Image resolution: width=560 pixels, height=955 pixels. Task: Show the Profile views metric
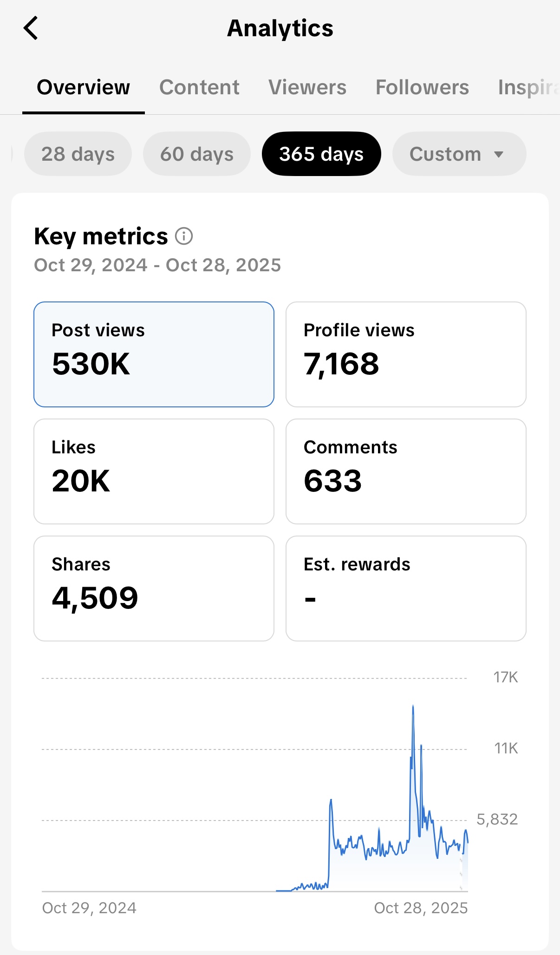(x=406, y=354)
